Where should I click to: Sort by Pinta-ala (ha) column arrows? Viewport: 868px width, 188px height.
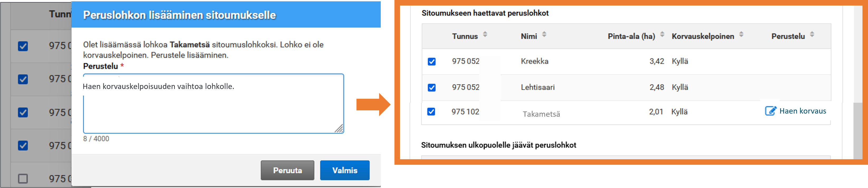point(662,34)
